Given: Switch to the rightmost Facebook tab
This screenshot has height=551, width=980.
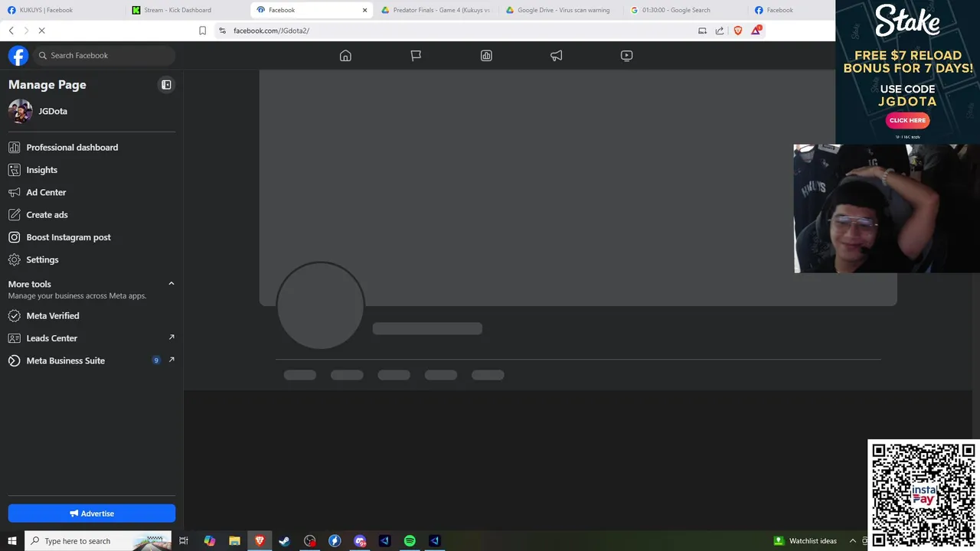Looking at the screenshot, I should tap(792, 10).
